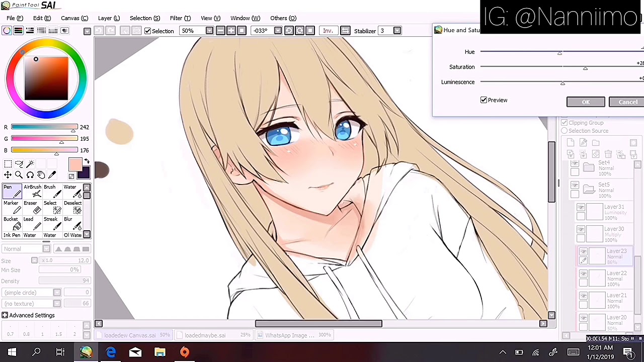Cancel the Hue and Saturation dialog
644x362 pixels.
pos(627,102)
